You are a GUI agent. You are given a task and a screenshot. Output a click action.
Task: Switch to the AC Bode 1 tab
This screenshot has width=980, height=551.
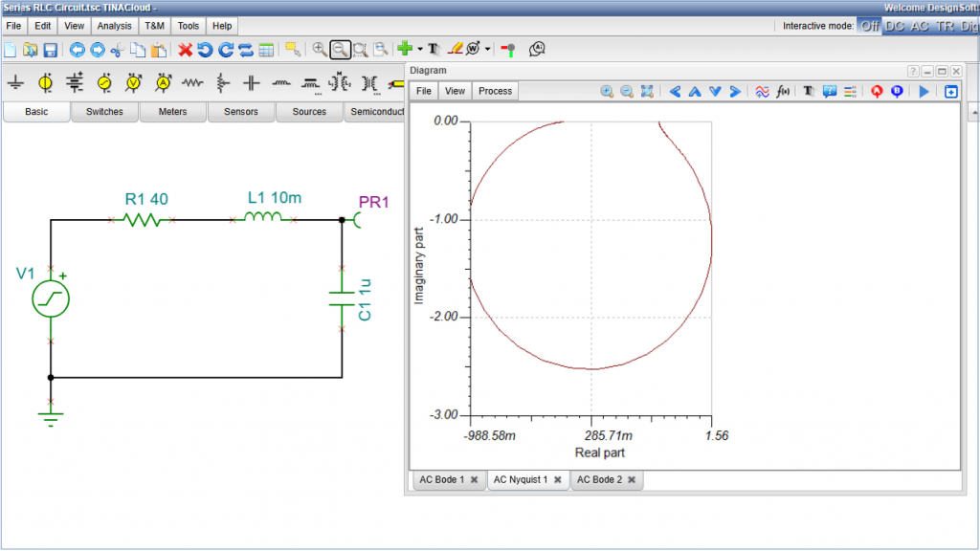441,479
